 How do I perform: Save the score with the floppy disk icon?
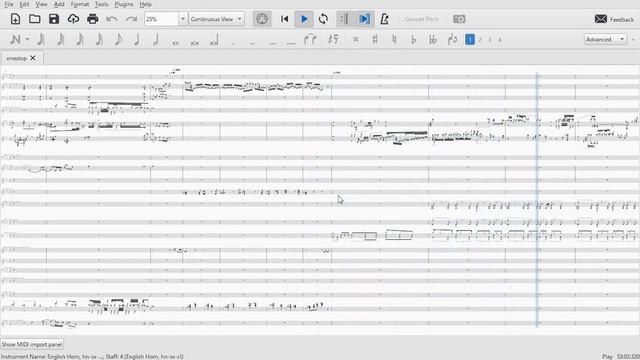[x=54, y=19]
